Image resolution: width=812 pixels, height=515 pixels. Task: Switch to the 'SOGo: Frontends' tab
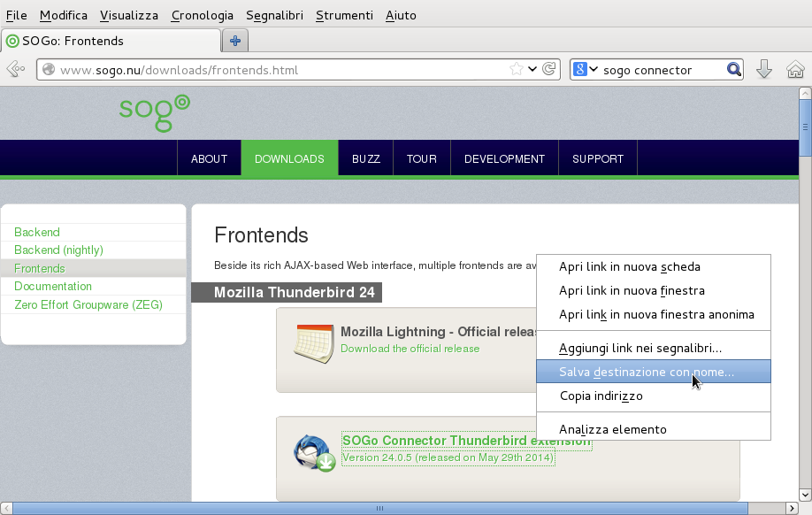111,41
